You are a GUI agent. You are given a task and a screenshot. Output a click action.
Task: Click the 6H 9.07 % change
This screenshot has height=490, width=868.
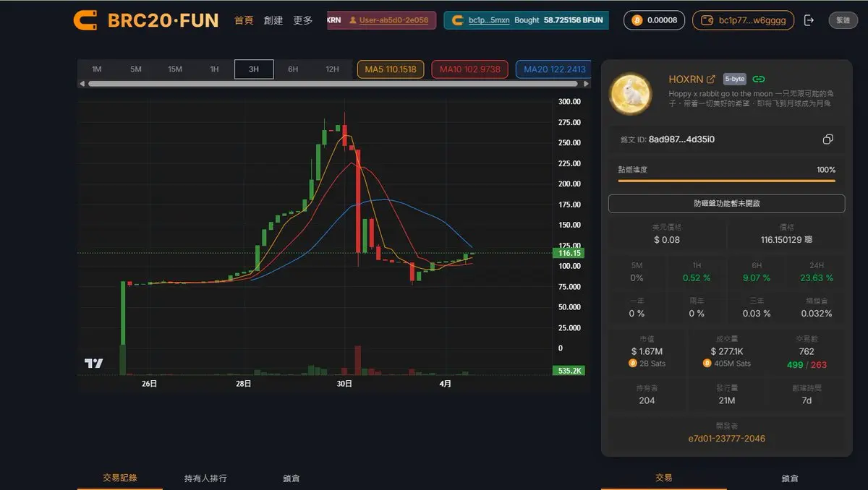[756, 278]
